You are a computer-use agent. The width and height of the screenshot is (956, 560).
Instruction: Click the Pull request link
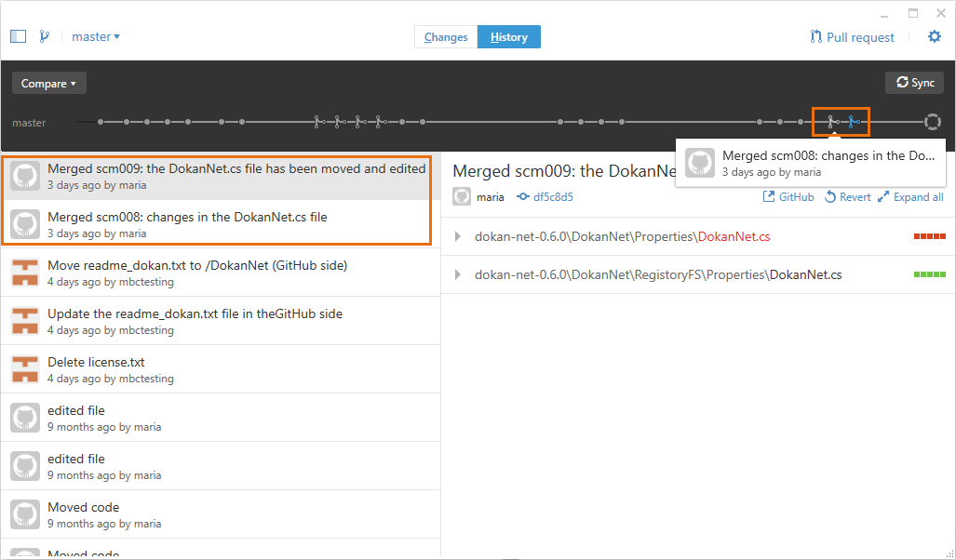click(853, 36)
